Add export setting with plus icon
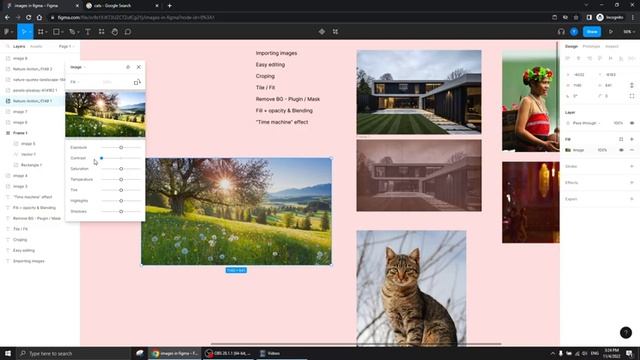Viewport: 640px width, 360px height. (631, 199)
